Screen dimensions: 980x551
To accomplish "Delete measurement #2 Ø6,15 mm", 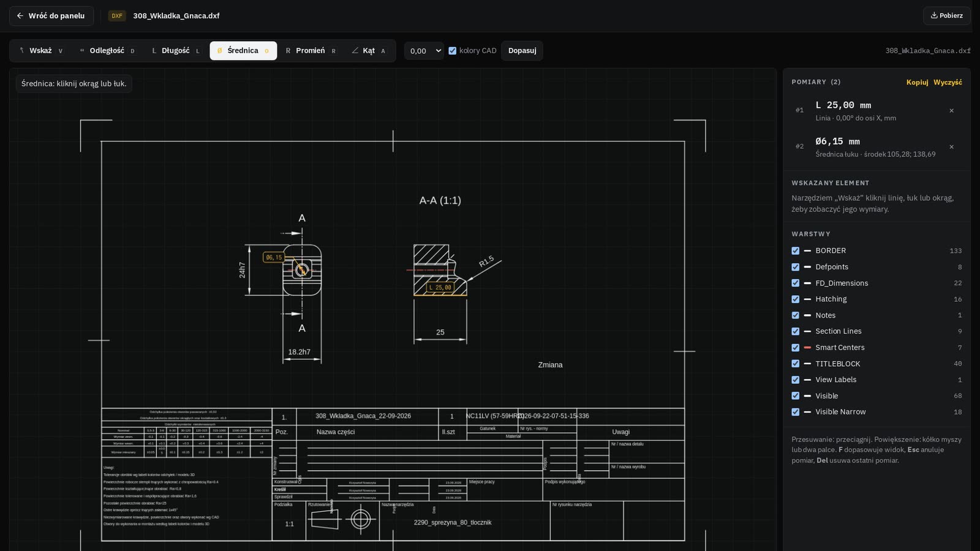I will click(x=951, y=147).
